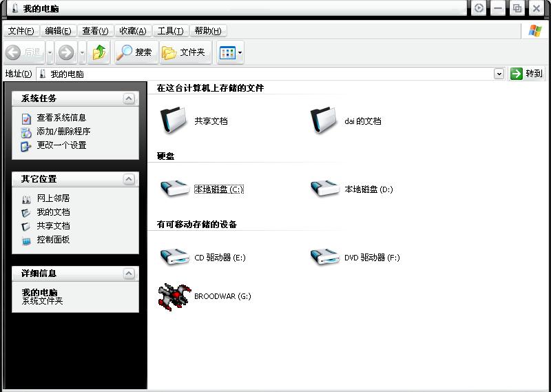The width and height of the screenshot is (551, 392).
Task: Click 查看系统信息 link
Action: [x=61, y=118]
